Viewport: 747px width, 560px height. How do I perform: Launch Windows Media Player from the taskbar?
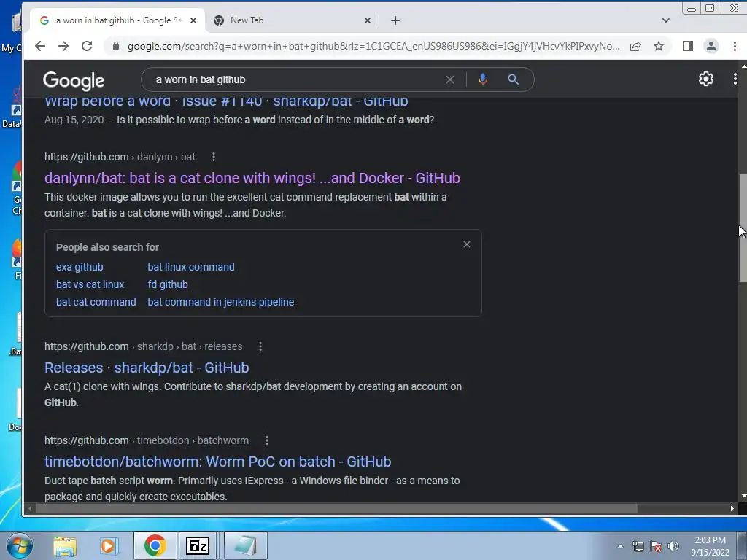109,546
